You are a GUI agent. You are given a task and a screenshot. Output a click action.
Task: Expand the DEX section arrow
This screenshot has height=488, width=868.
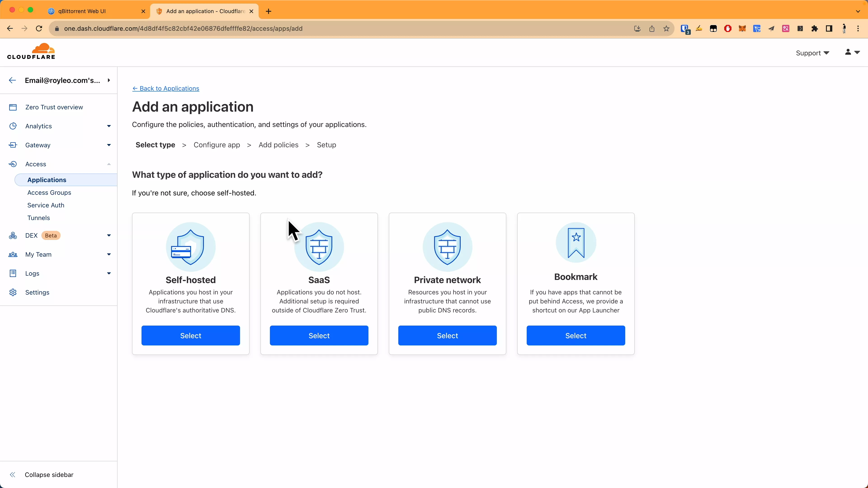(x=109, y=236)
